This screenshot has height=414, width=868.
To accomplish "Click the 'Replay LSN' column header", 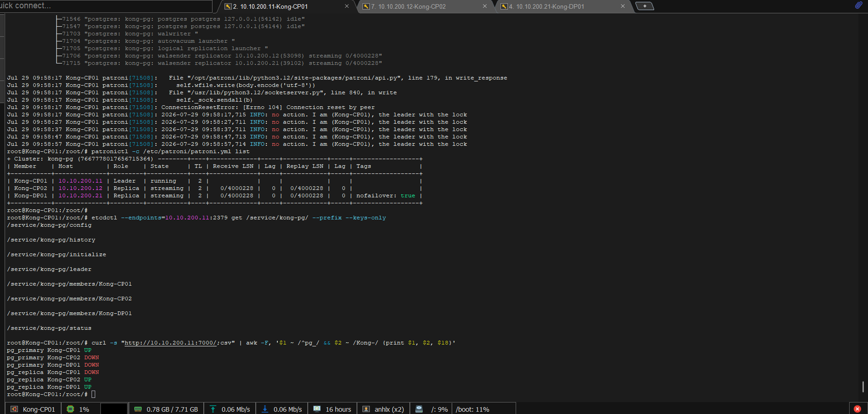I will [305, 166].
